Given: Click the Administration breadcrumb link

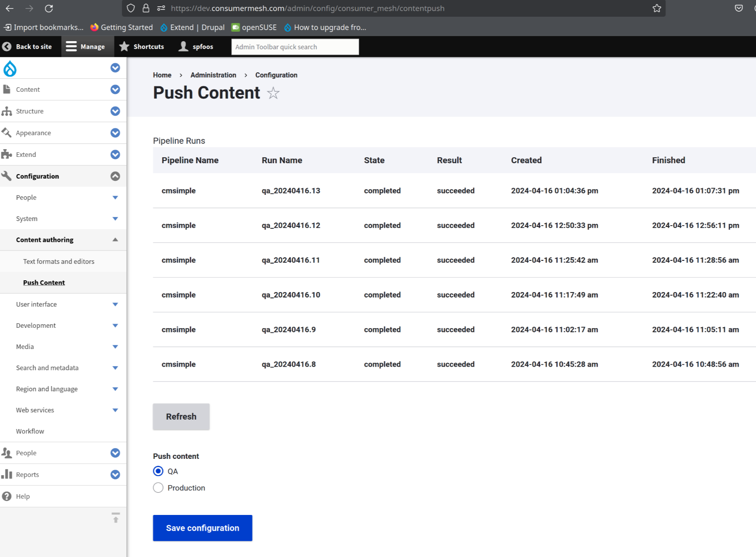Looking at the screenshot, I should 213,75.
